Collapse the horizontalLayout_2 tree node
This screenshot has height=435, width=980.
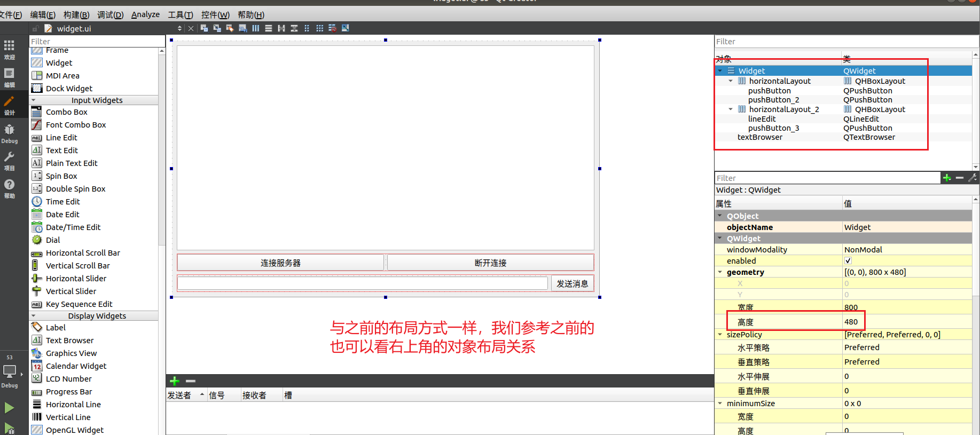(x=731, y=109)
